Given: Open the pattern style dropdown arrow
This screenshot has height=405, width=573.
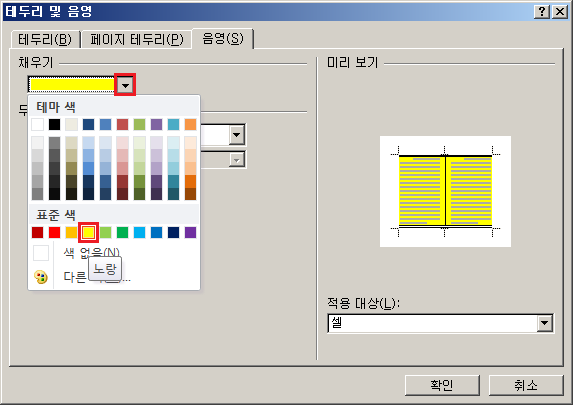Looking at the screenshot, I should (237, 135).
